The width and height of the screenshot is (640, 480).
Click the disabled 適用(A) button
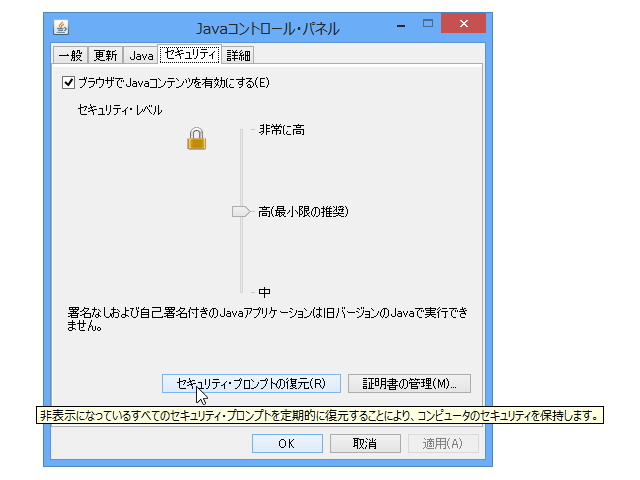tap(443, 443)
